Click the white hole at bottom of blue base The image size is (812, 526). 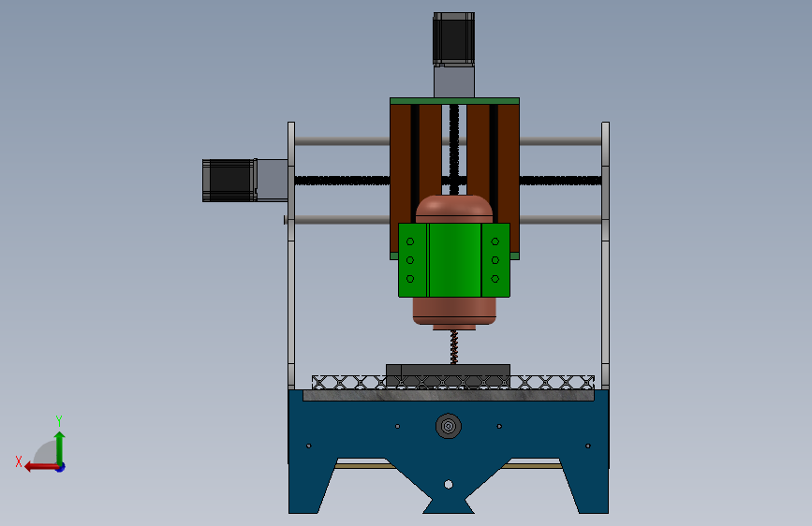(x=449, y=485)
